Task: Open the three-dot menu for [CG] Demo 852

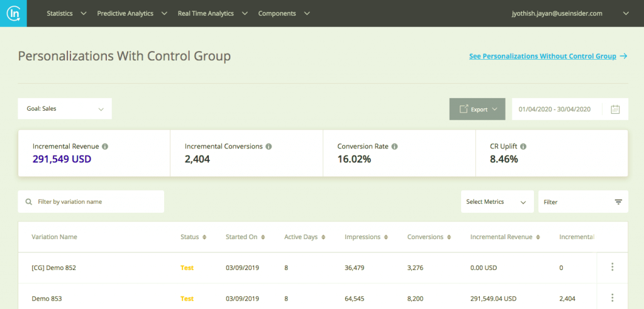Action: (612, 267)
